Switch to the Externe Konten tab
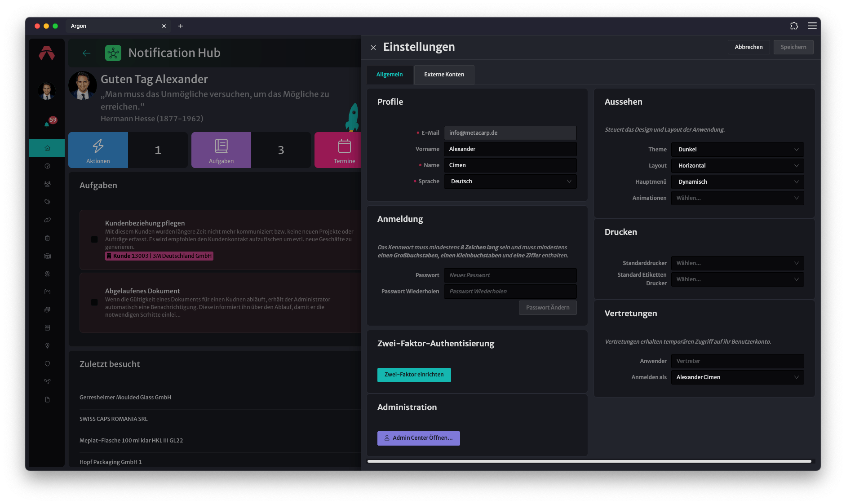Image resolution: width=846 pixels, height=504 pixels. (444, 75)
